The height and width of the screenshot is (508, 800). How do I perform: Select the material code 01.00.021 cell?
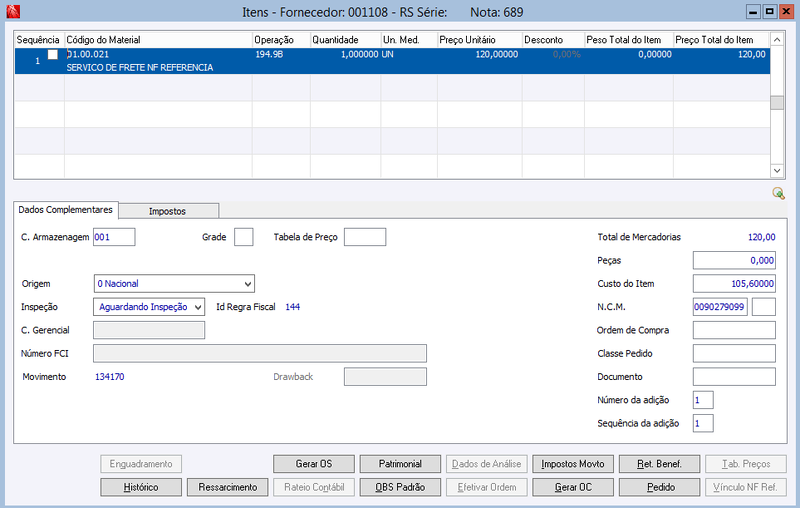coord(88,54)
